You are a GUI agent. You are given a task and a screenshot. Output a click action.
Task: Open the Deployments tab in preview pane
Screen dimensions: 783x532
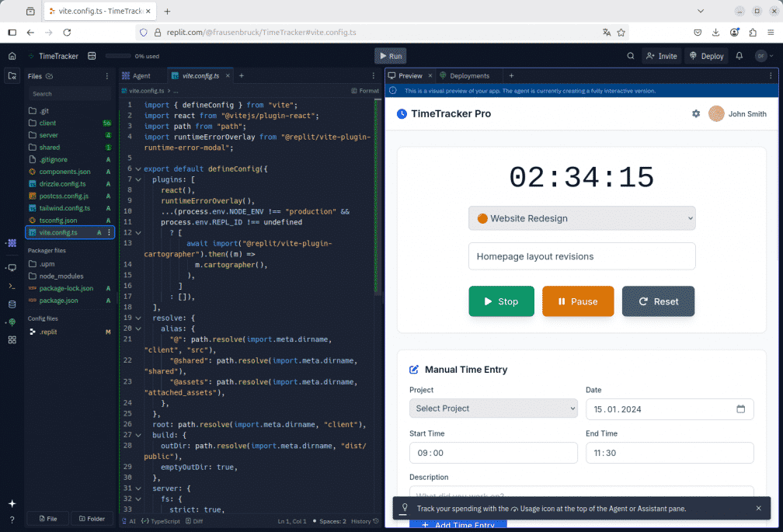coord(471,75)
